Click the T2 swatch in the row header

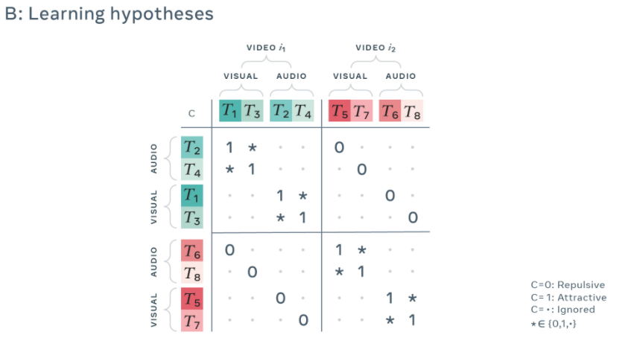[192, 147]
